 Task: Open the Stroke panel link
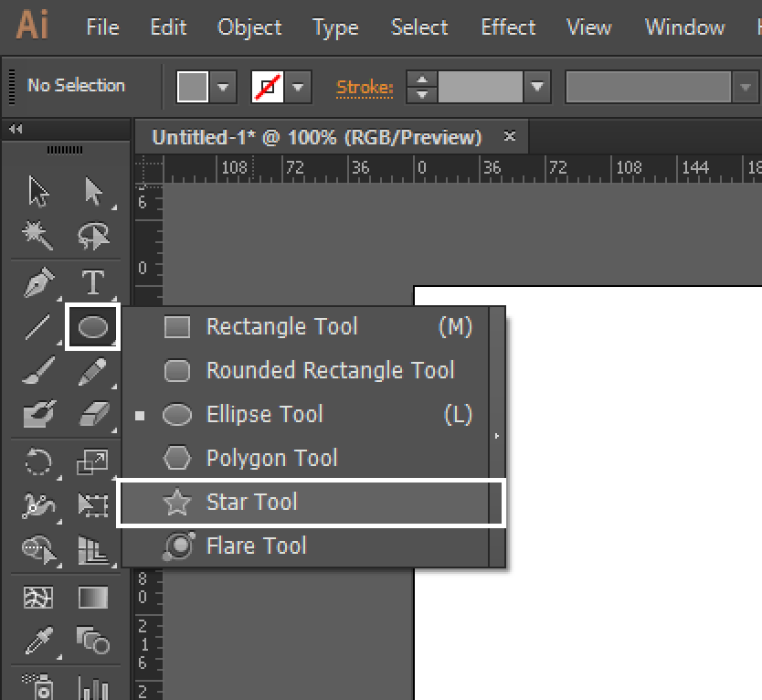pyautogui.click(x=364, y=88)
